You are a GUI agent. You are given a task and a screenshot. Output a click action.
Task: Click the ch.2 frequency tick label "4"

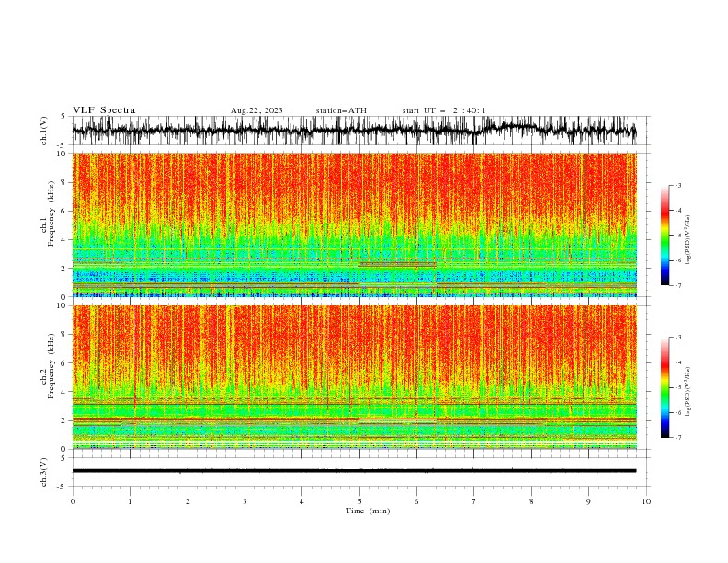coord(64,392)
